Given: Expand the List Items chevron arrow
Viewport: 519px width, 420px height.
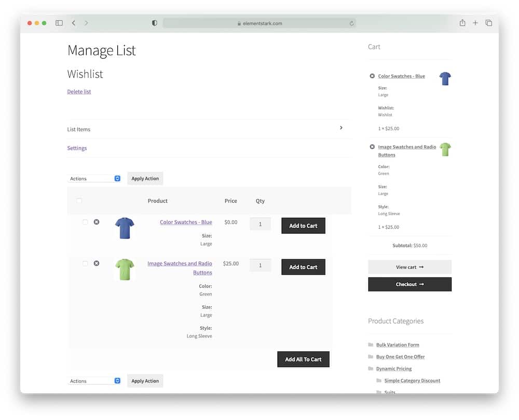Looking at the screenshot, I should [342, 128].
